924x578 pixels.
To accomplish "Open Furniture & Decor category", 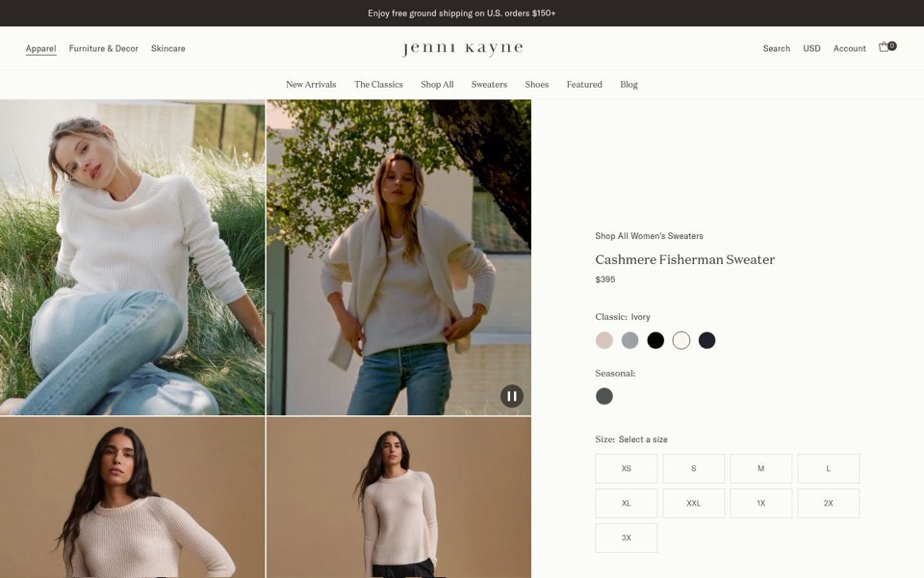I will click(104, 48).
